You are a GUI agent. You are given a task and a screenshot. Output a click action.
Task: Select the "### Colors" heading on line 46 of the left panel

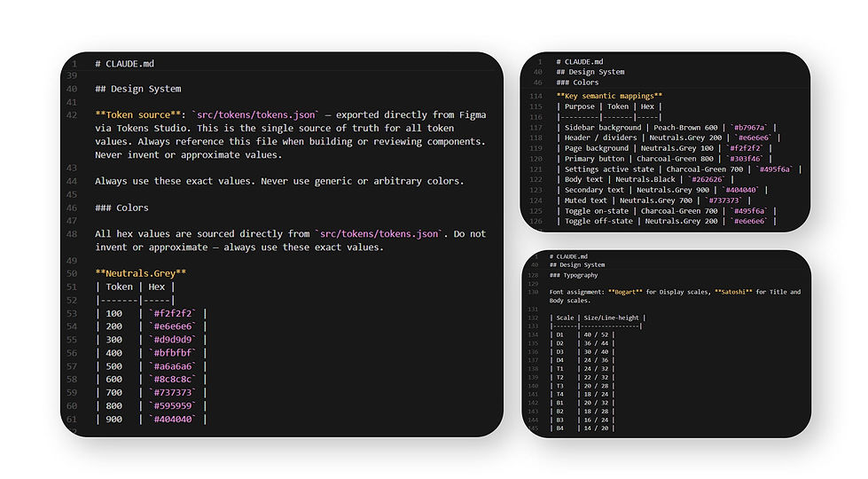pyautogui.click(x=121, y=208)
